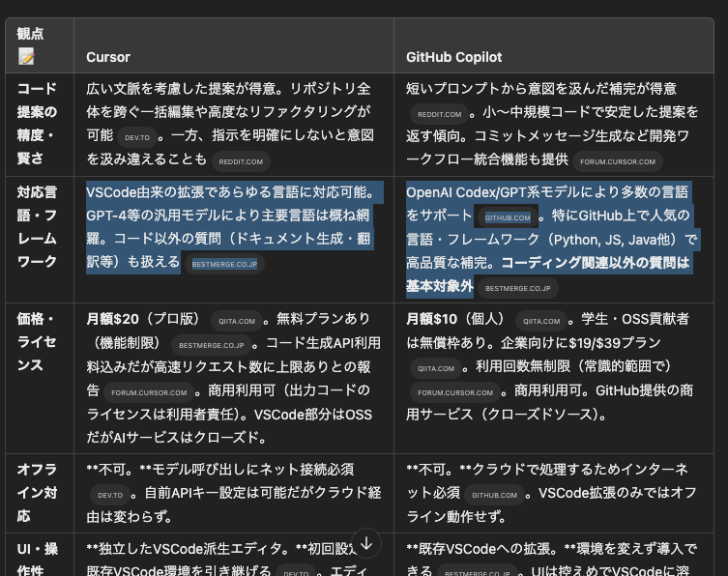Open BESTMERGE.CO.JP citation after 訳等）も扱える
Viewport: 728px width, 576px height.
[224, 264]
